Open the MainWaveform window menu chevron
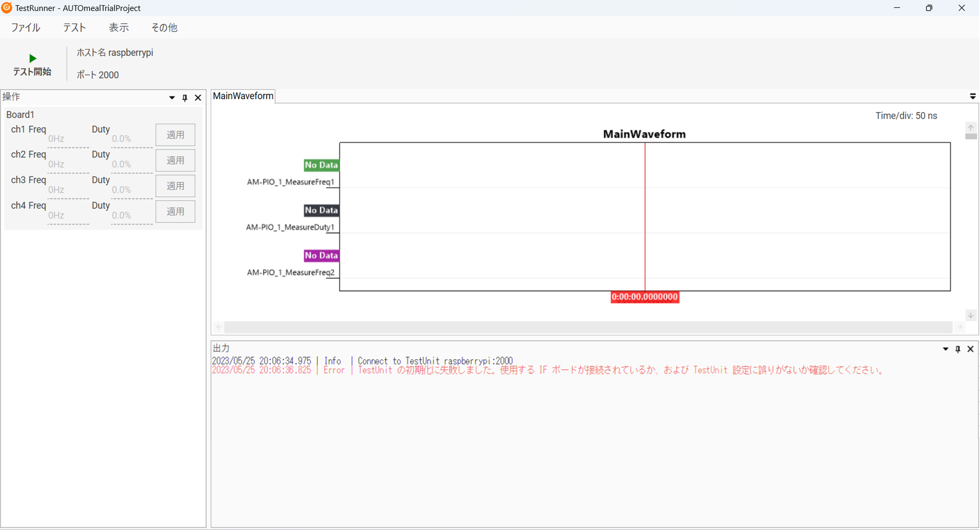Image resolution: width=980 pixels, height=530 pixels. pyautogui.click(x=973, y=96)
